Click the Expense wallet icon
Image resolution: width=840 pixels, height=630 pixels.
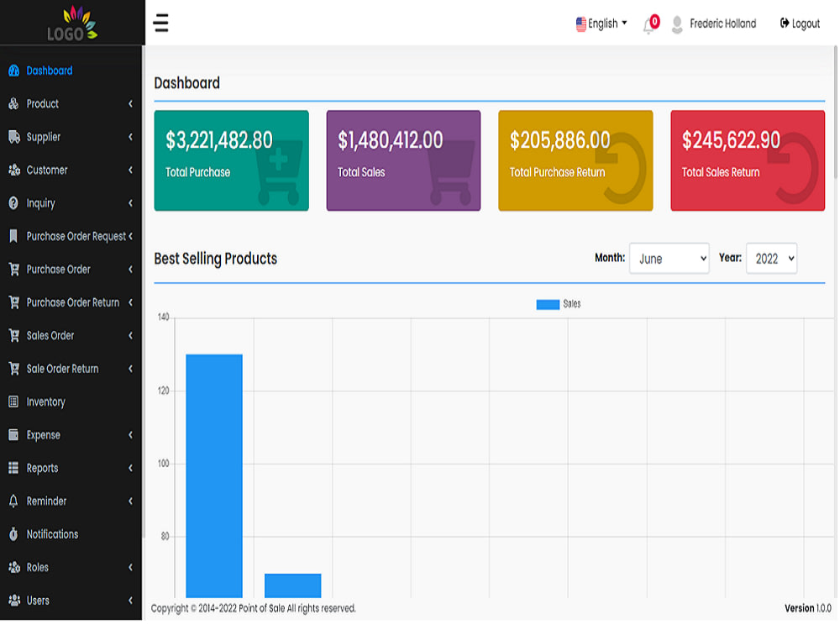pos(14,435)
